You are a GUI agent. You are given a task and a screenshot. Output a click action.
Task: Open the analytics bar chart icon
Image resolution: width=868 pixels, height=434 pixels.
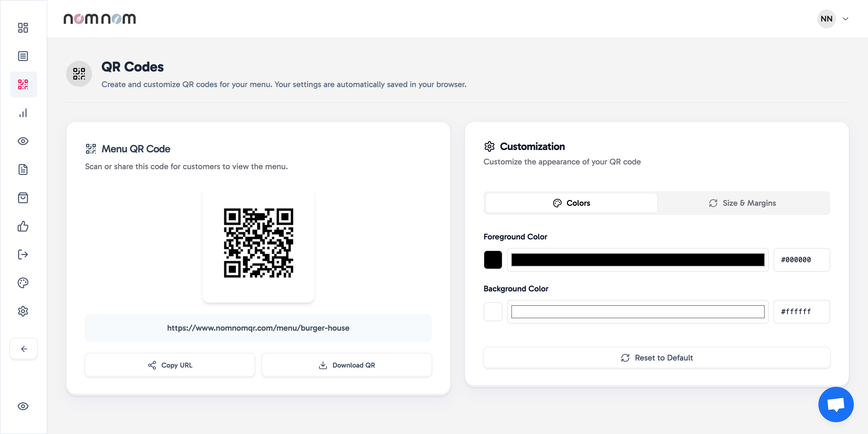tap(23, 113)
